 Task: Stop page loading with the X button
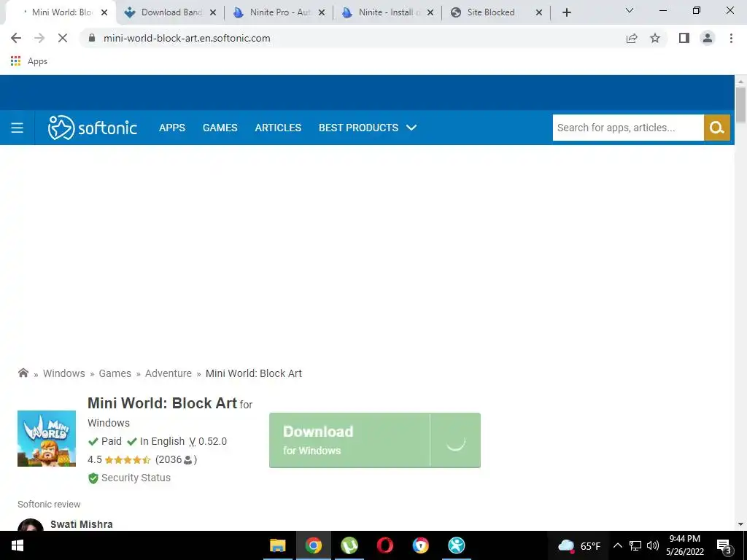pos(63,38)
